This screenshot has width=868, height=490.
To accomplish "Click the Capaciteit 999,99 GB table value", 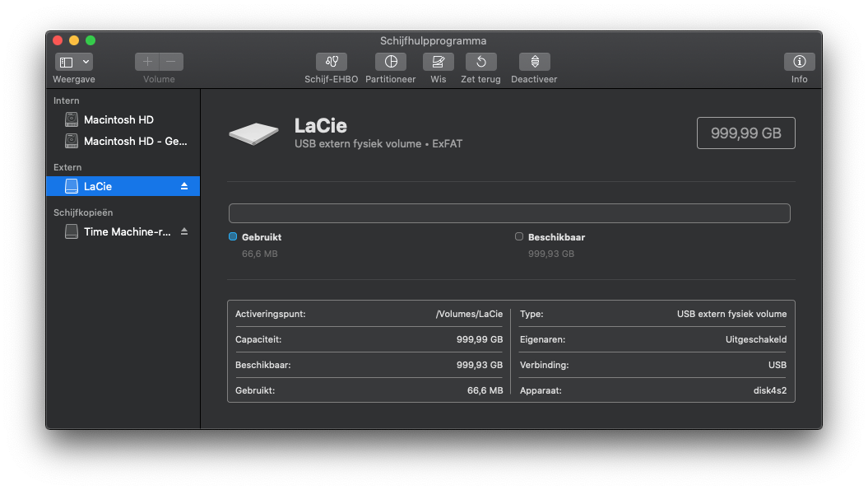I will coord(480,339).
